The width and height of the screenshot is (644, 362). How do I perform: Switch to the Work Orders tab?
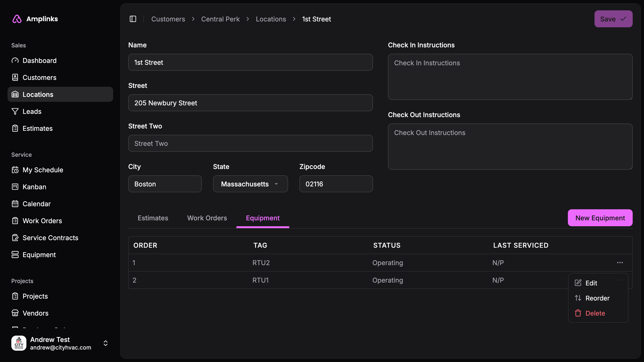(x=207, y=218)
